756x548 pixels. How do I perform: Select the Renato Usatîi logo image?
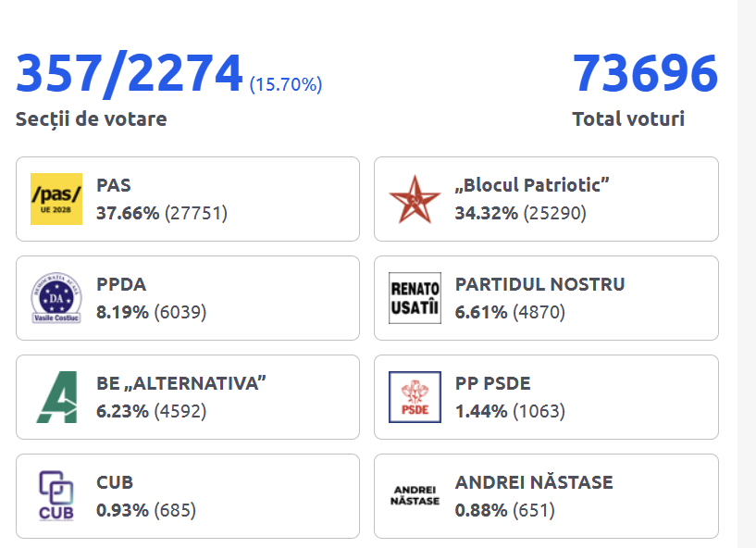pos(415,298)
